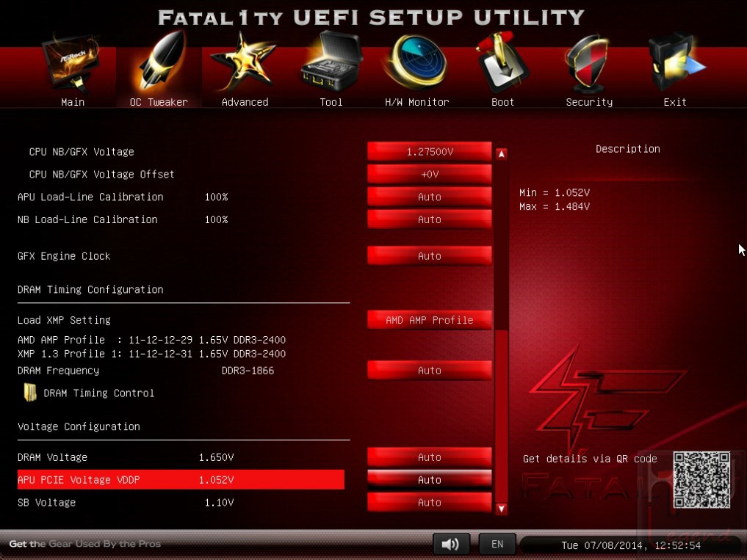
Task: Select highlighted APU PCIE Voltage VDDP row
Action: 181,479
